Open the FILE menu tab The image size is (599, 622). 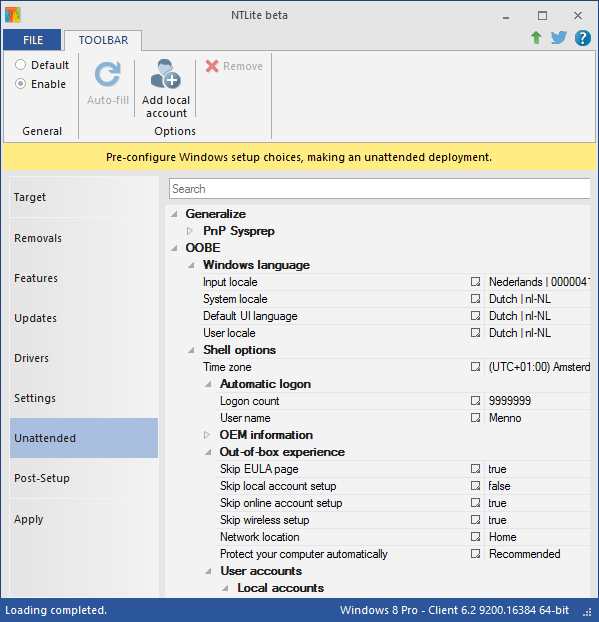pos(33,40)
